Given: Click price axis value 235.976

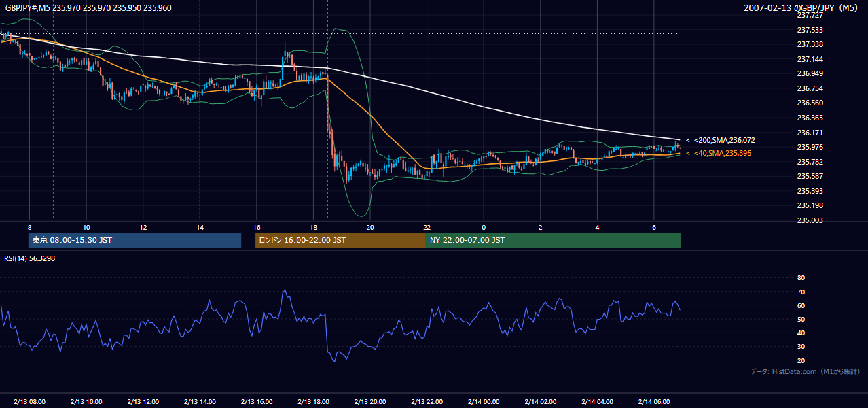Looking at the screenshot, I should pyautogui.click(x=810, y=147).
